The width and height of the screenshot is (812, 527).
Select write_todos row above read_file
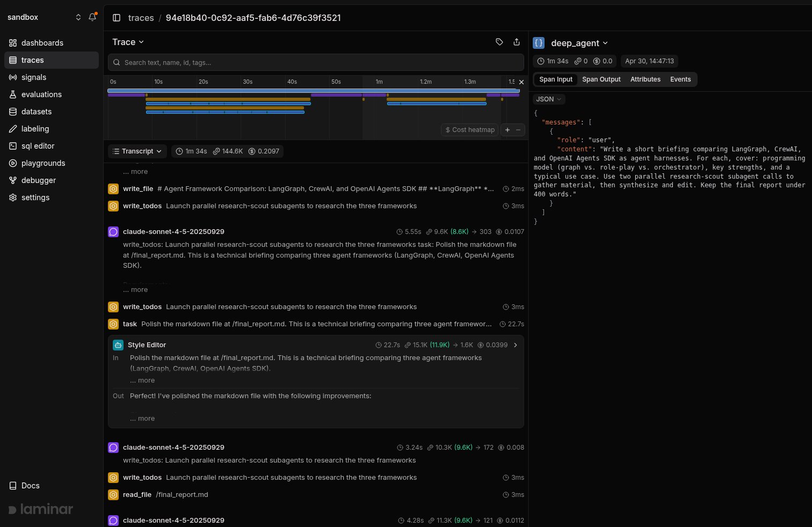coord(316,478)
